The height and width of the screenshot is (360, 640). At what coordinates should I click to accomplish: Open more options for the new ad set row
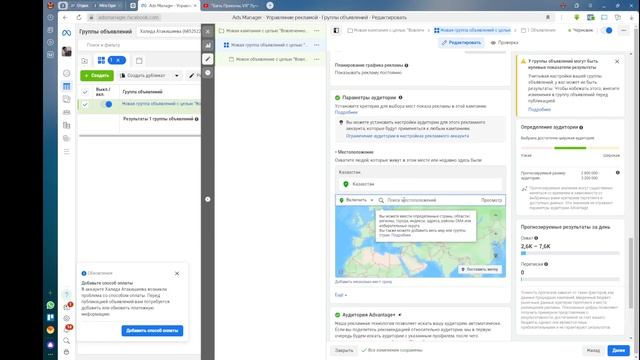(x=317, y=45)
